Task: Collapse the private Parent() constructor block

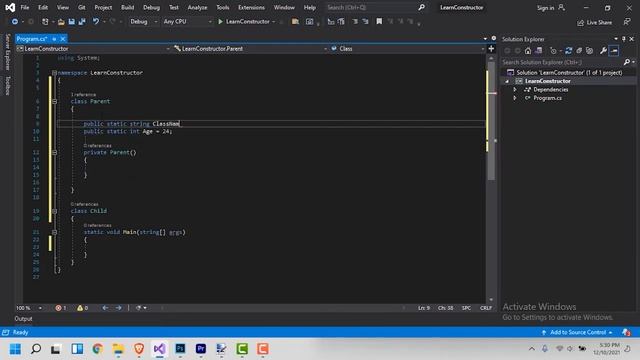Action: 54,152
